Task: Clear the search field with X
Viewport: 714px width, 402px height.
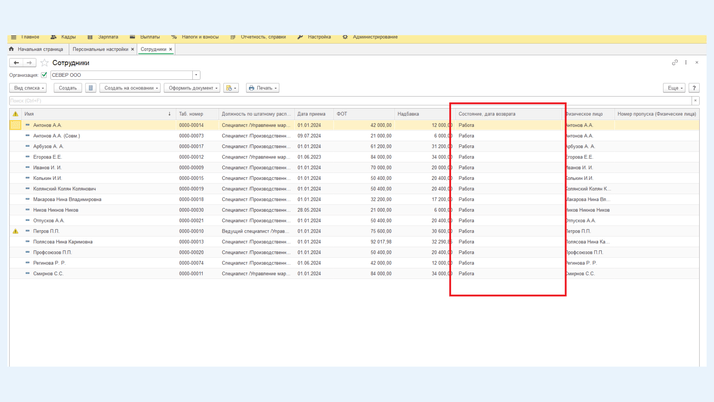Action: coord(695,101)
